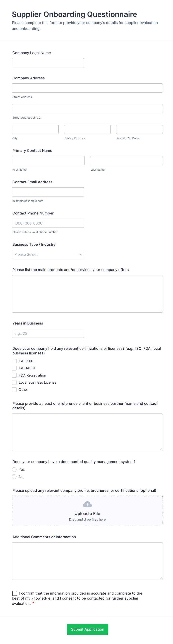
Task: Select the City text field
Action: pos(35,130)
